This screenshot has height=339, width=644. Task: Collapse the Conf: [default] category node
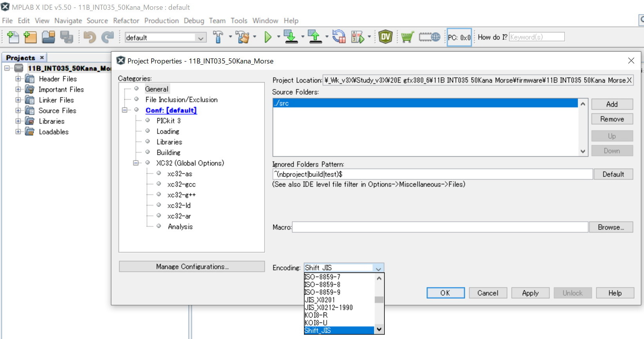click(125, 110)
